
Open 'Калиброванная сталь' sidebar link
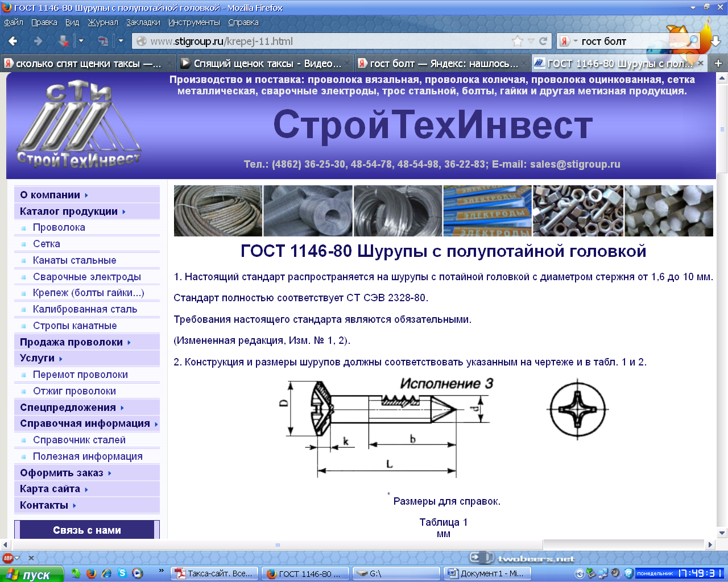pyautogui.click(x=85, y=309)
